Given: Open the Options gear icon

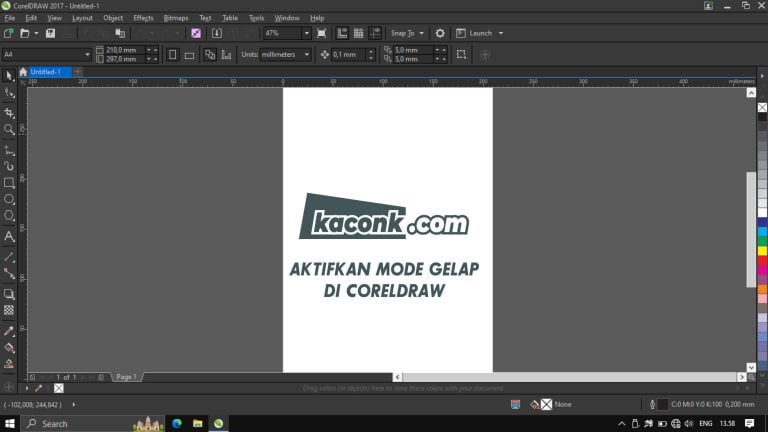Looking at the screenshot, I should click(440, 33).
